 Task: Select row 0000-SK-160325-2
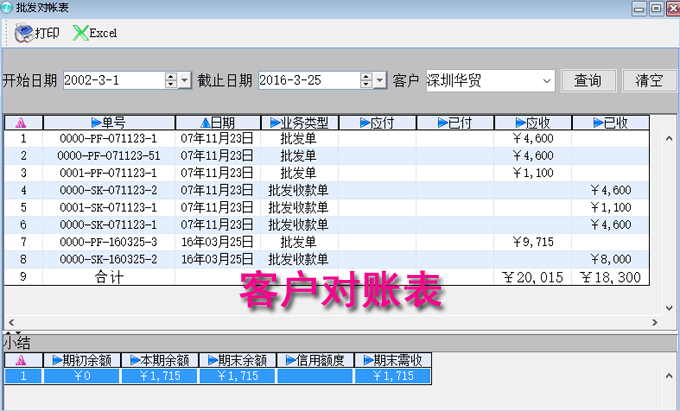pyautogui.click(x=327, y=259)
